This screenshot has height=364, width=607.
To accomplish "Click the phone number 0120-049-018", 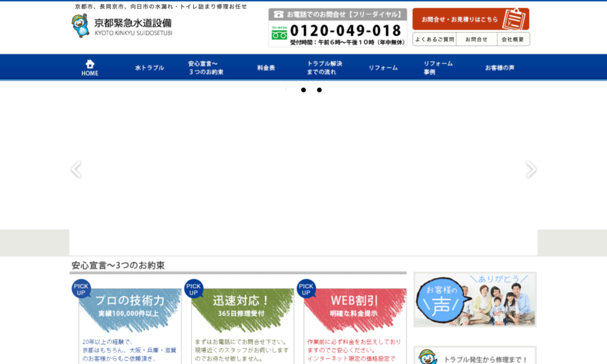I will tap(346, 30).
